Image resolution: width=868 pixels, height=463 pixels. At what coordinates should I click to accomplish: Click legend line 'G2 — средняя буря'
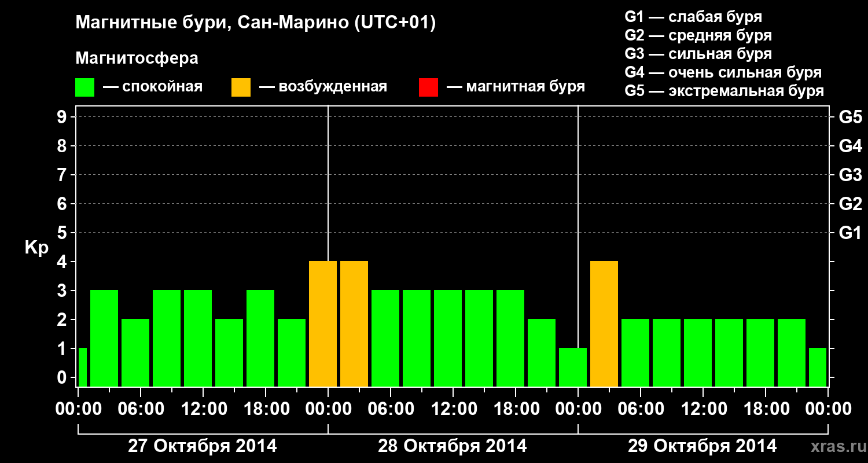tap(698, 35)
